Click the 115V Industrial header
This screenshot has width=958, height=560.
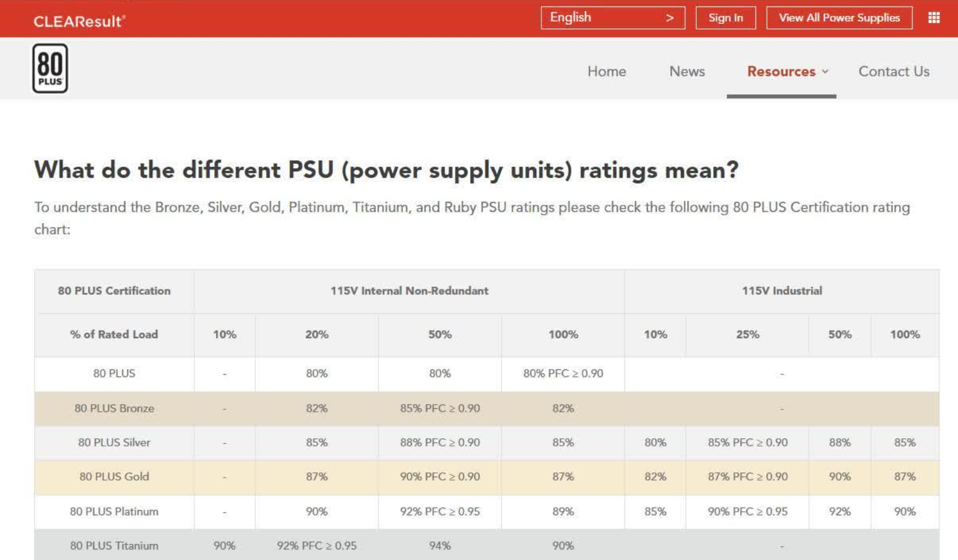pyautogui.click(x=782, y=291)
